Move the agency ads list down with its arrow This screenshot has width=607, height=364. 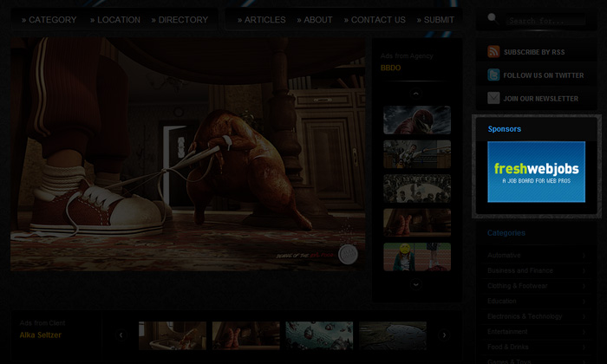(x=416, y=284)
